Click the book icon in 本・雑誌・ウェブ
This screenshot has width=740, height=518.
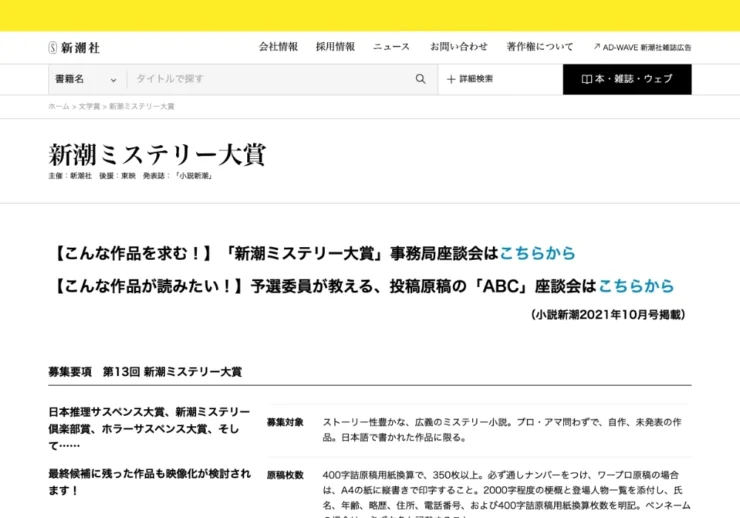tap(587, 79)
